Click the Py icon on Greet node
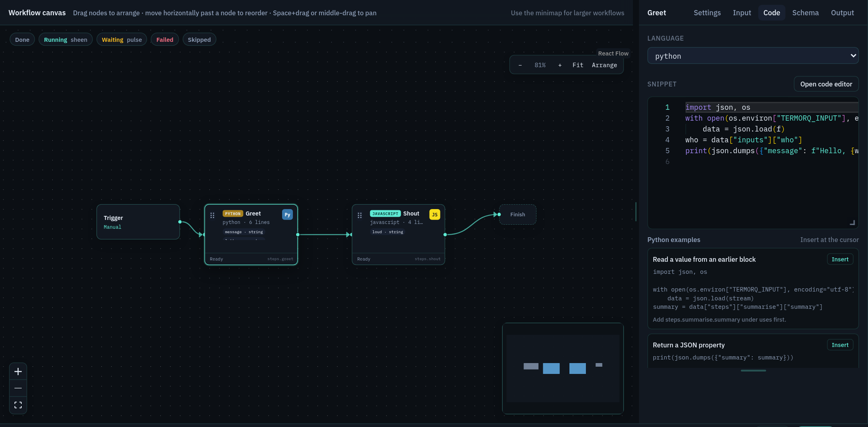868x427 pixels. pos(287,215)
